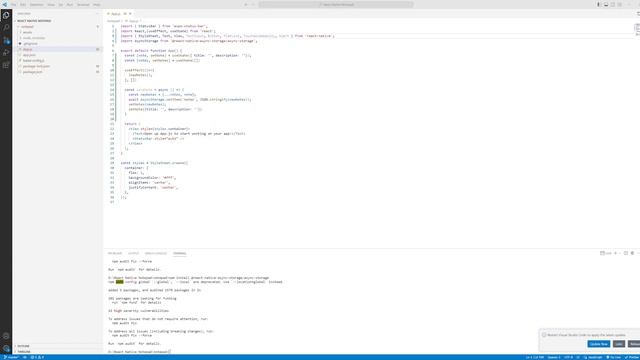Toggle primary sidebar layout icon
This screenshot has width=640, height=360.
pyautogui.click(x=599, y=4)
